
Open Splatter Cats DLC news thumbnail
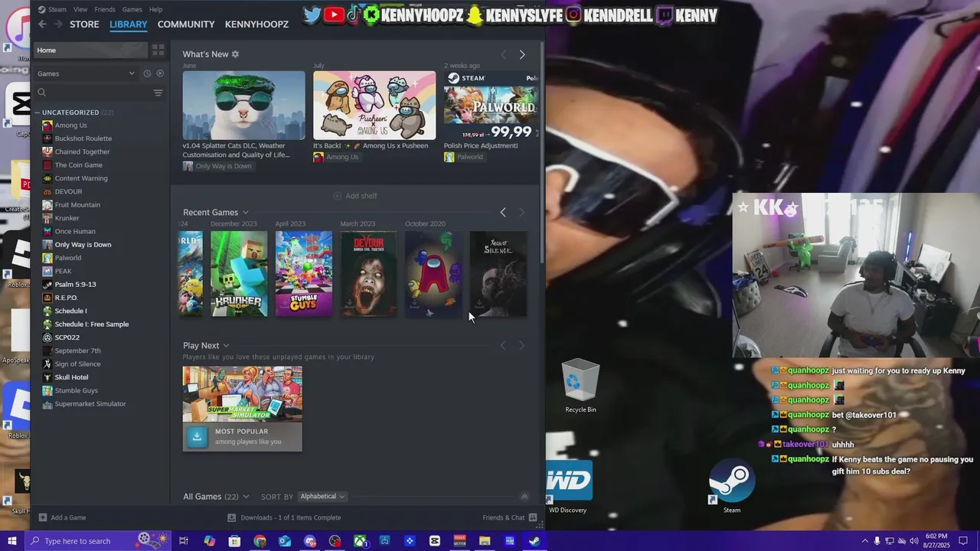[243, 106]
